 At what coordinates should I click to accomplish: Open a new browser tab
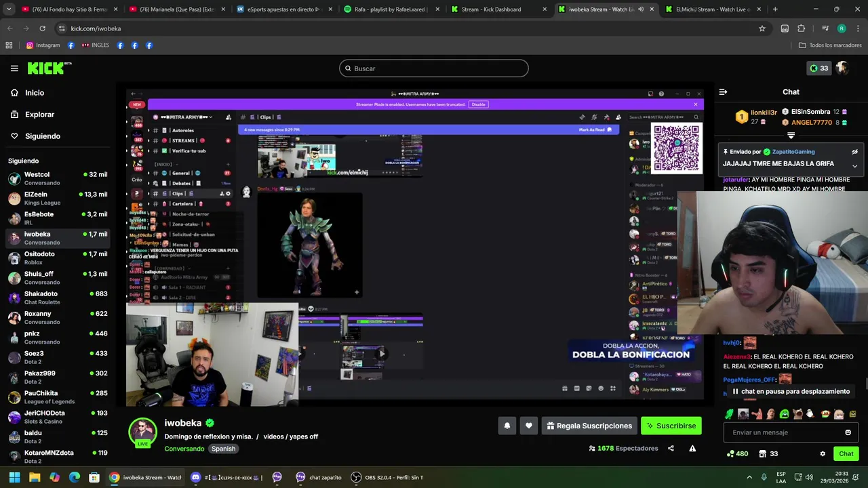pyautogui.click(x=775, y=9)
